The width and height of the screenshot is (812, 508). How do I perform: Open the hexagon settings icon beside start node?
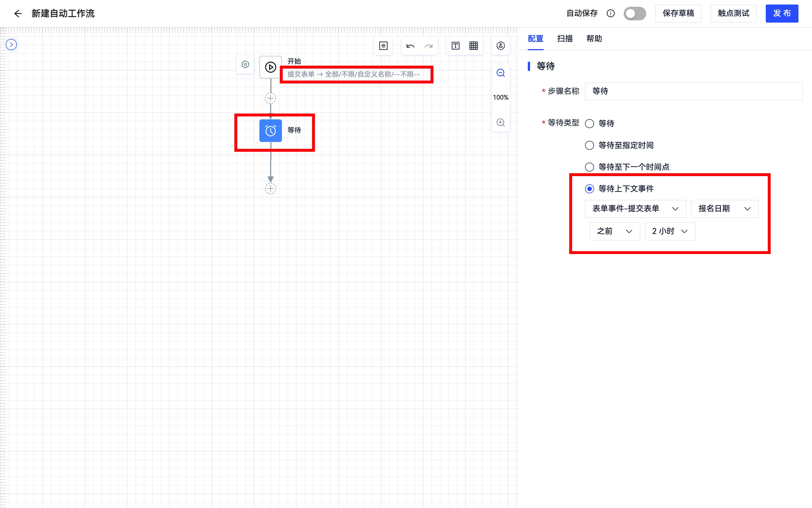pos(245,65)
